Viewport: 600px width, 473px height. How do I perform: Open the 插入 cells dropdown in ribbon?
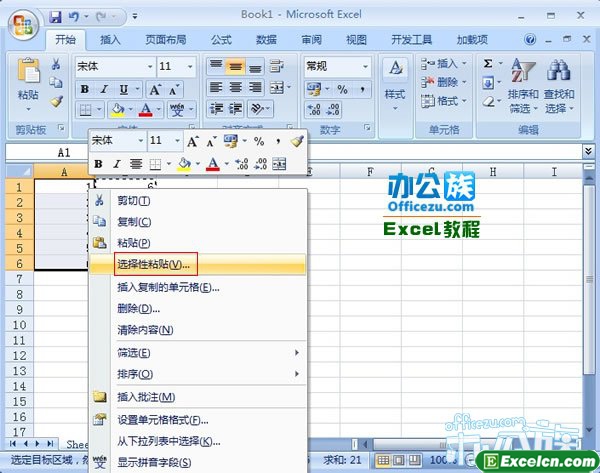click(444, 64)
